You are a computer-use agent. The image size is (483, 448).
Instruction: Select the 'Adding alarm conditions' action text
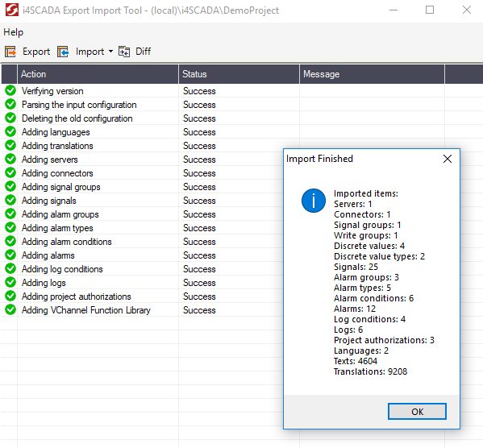(x=67, y=242)
